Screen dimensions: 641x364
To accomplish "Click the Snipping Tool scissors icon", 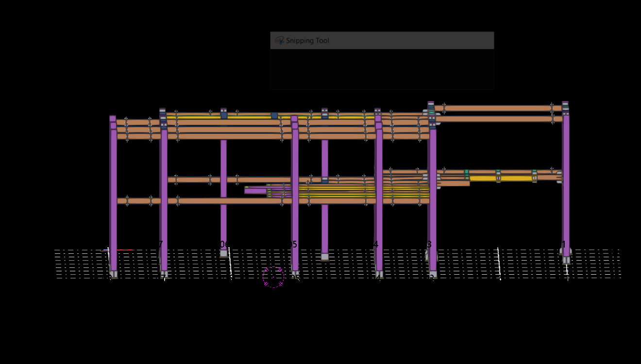I will click(x=279, y=41).
